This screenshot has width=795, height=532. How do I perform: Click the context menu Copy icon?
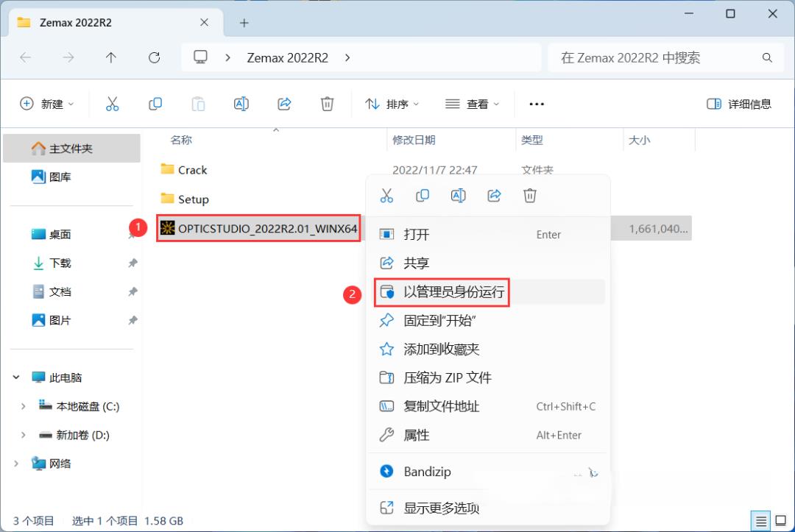pyautogui.click(x=423, y=196)
